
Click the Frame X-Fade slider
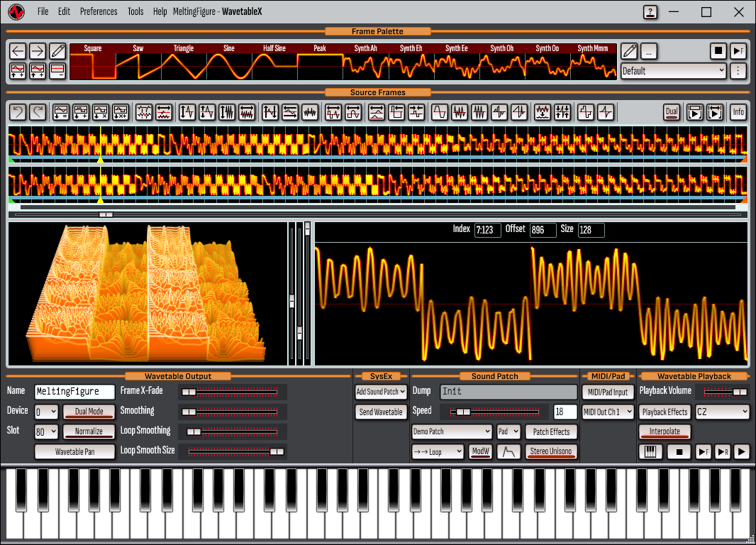pyautogui.click(x=233, y=392)
